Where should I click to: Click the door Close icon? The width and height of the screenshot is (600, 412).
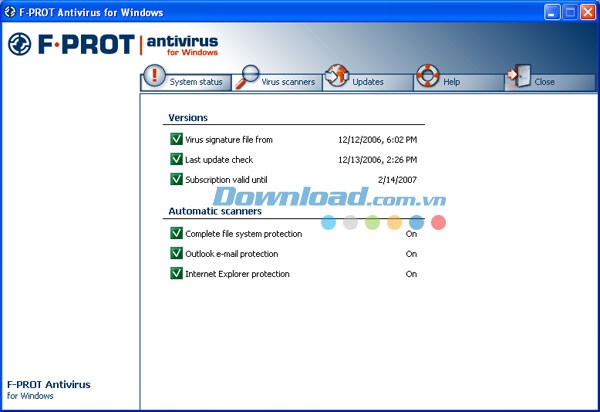519,76
